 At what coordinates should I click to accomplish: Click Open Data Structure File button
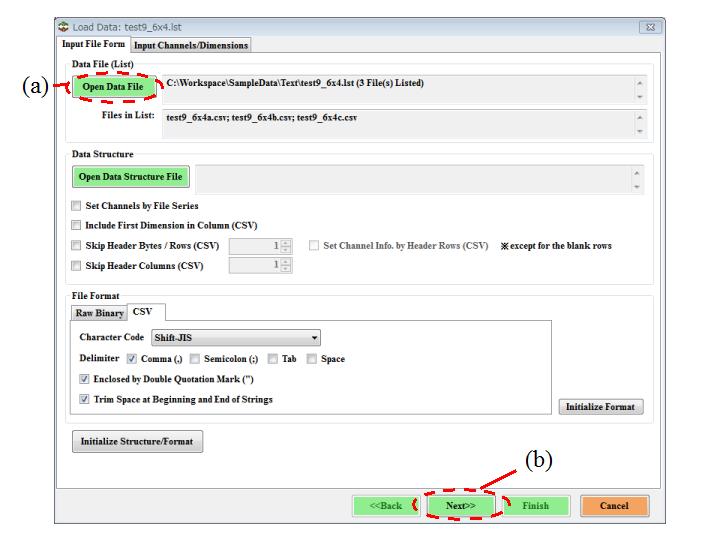(130, 177)
